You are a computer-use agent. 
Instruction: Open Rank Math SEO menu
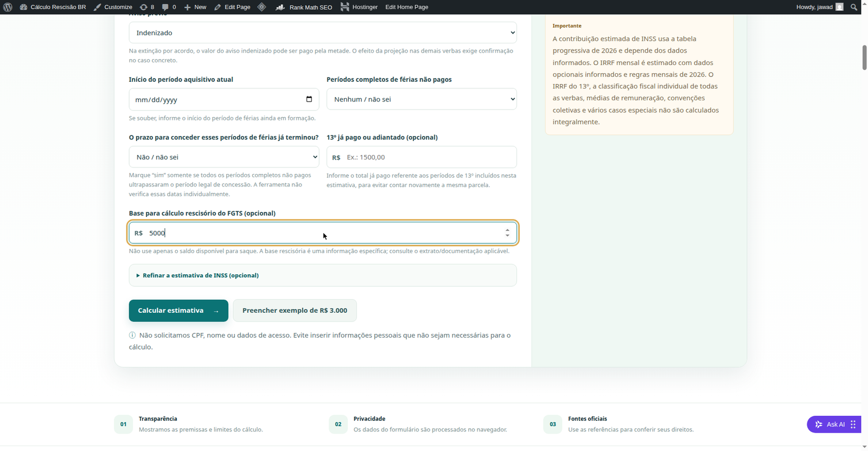click(304, 7)
